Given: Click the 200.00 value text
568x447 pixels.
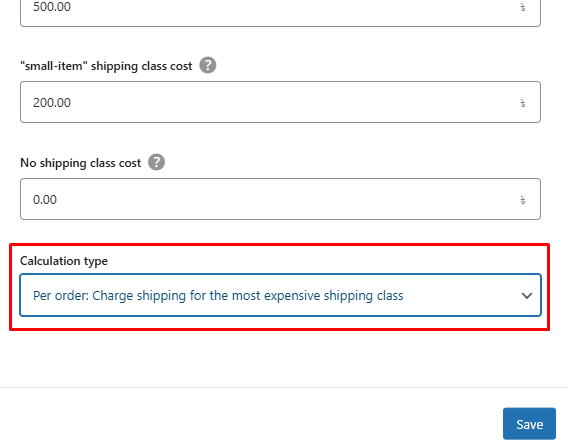Looking at the screenshot, I should pos(52,103).
